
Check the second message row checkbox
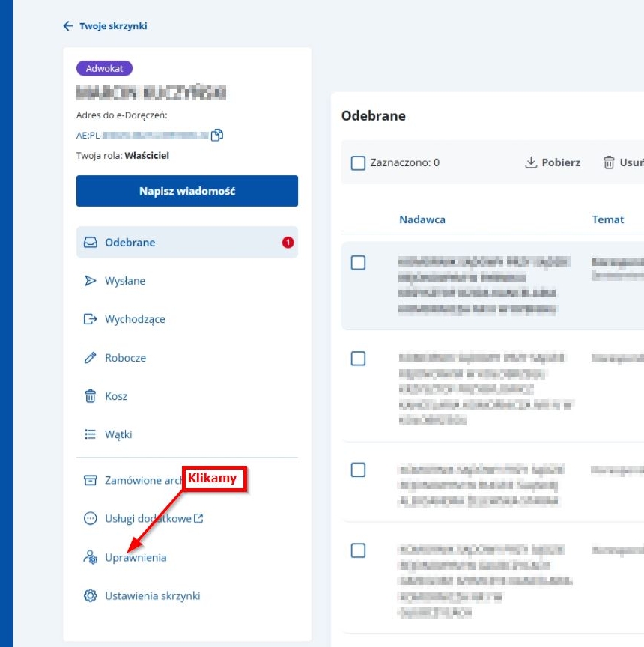point(358,359)
